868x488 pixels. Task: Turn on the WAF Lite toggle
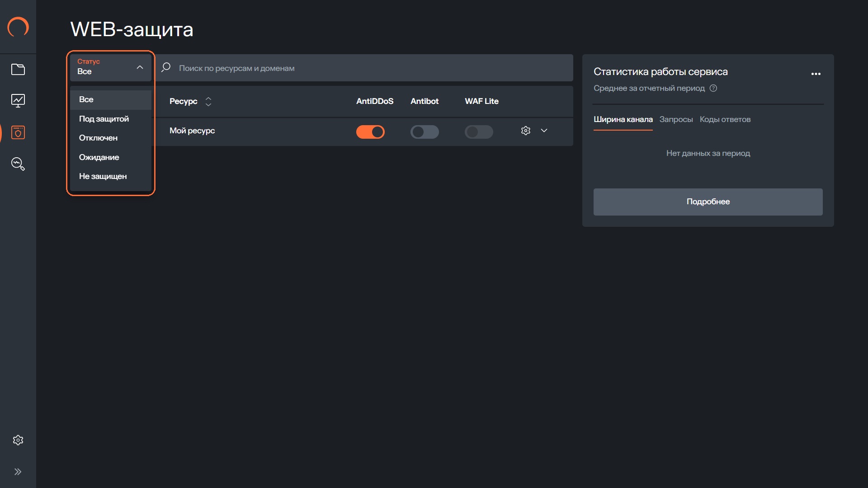click(479, 132)
